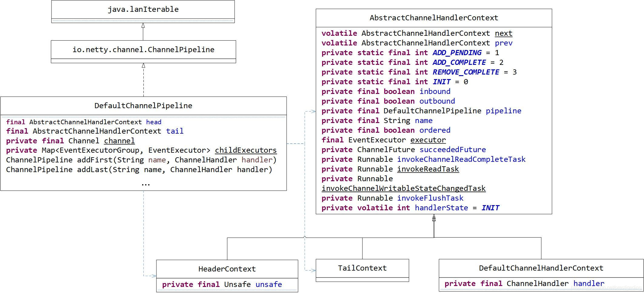This screenshot has height=293, width=644.
Task: Select the DefaultChannelPipeline pipeline field line
Action: (x=422, y=111)
